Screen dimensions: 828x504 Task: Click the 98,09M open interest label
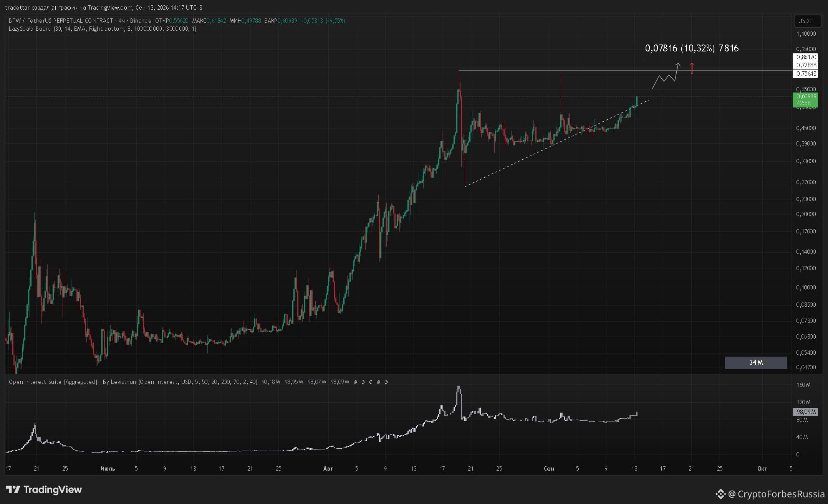[x=805, y=412]
